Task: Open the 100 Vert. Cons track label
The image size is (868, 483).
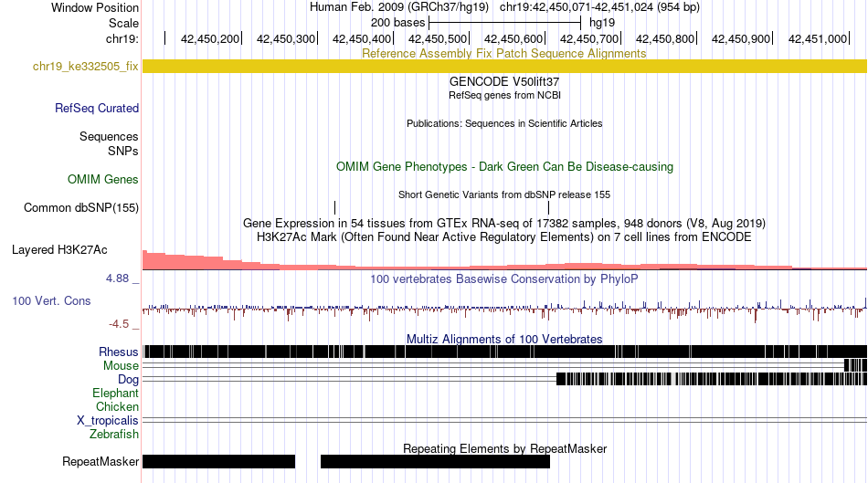Action: [51, 301]
